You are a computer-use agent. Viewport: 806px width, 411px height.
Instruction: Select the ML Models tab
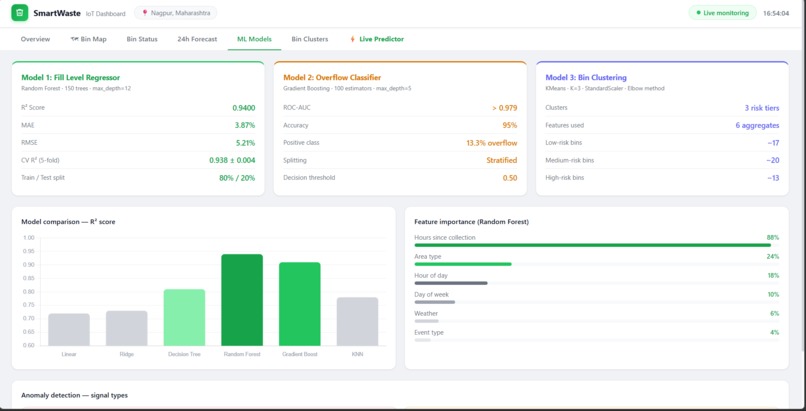point(254,39)
